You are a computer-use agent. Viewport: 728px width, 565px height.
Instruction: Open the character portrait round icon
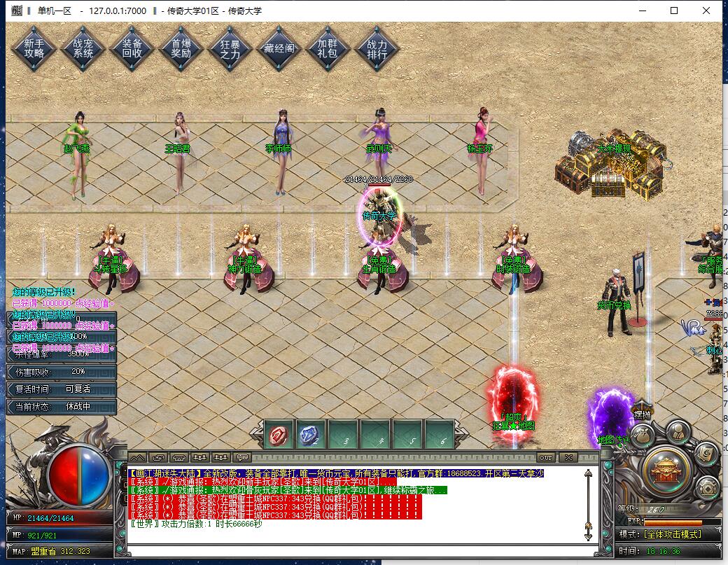(x=678, y=431)
